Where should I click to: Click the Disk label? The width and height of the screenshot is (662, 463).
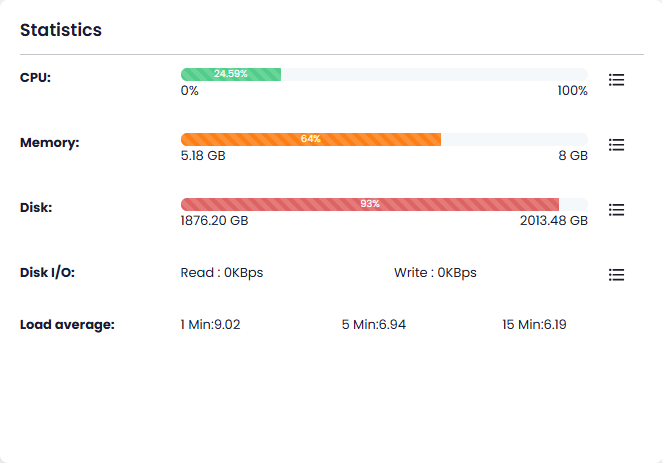click(36, 208)
